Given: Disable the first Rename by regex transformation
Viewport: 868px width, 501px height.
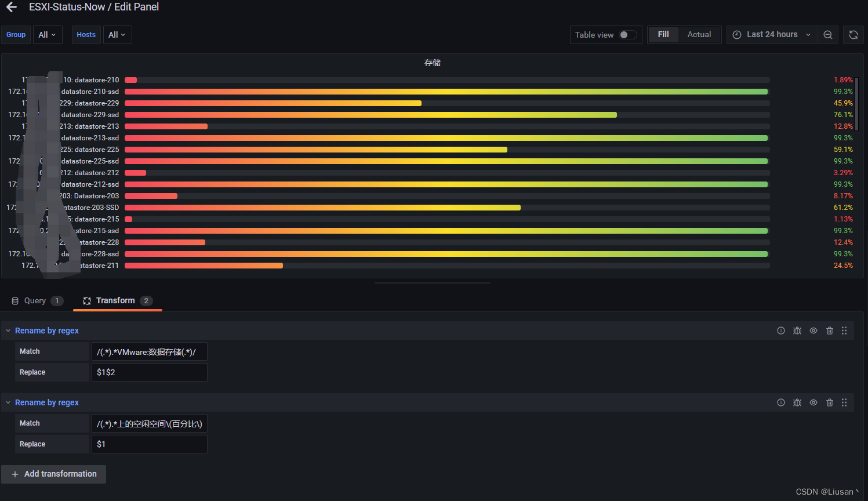Looking at the screenshot, I should click(x=813, y=331).
